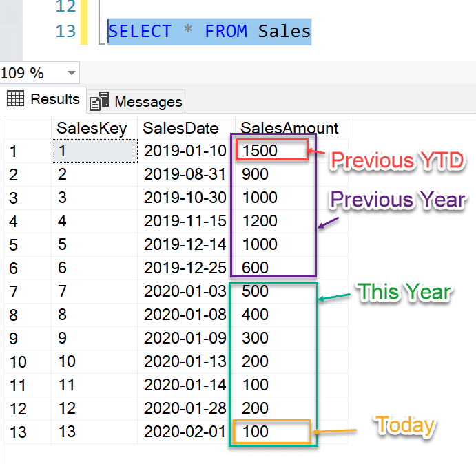Click the 600 SalesAmount cell
This screenshot has height=464, width=476.
click(270, 268)
